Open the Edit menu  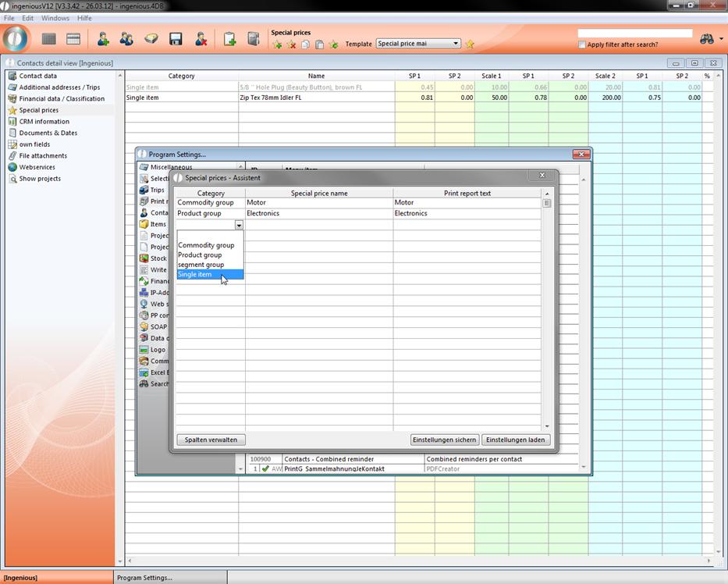[28, 18]
